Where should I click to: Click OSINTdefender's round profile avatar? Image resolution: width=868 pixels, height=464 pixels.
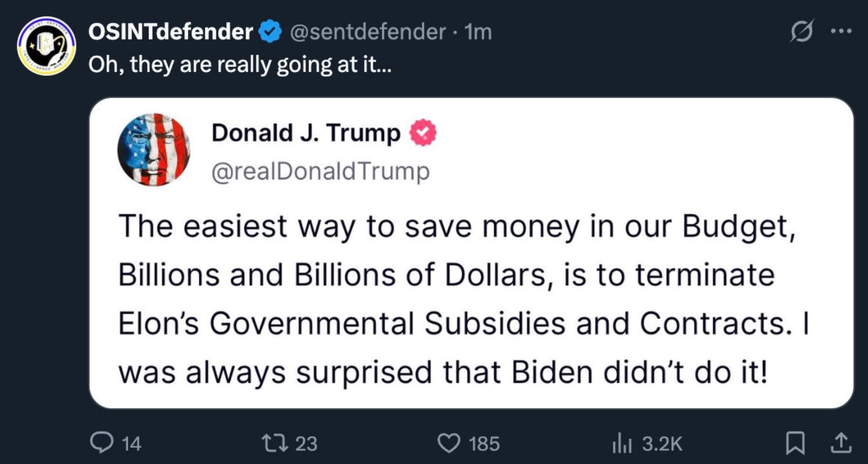(47, 46)
